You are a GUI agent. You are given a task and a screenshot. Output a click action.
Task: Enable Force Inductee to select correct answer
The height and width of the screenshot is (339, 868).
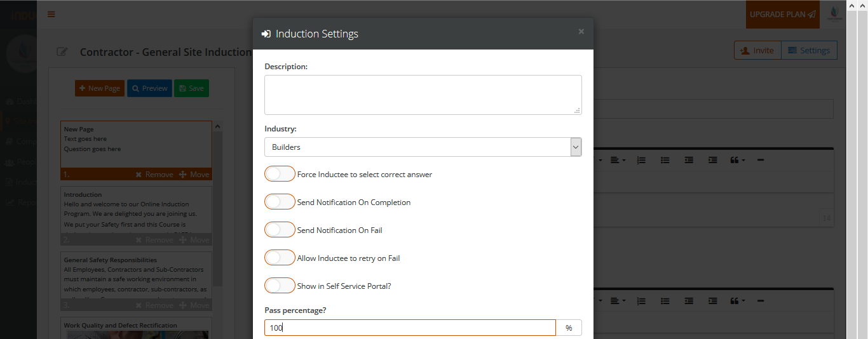[280, 174]
